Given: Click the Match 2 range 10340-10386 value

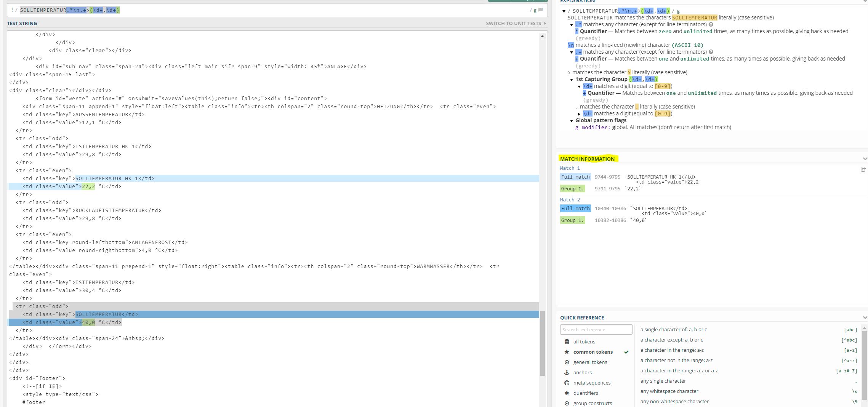Looking at the screenshot, I should (x=610, y=208).
